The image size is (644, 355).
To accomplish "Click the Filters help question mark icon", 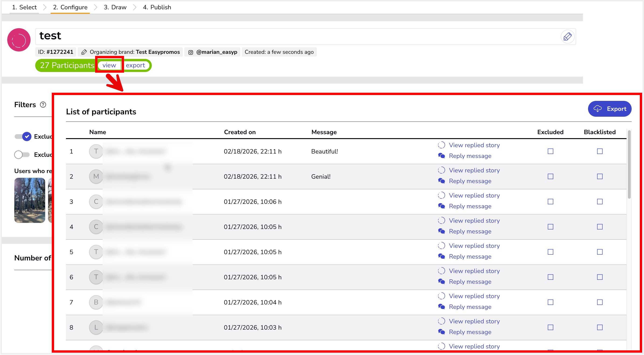I will [x=43, y=105].
